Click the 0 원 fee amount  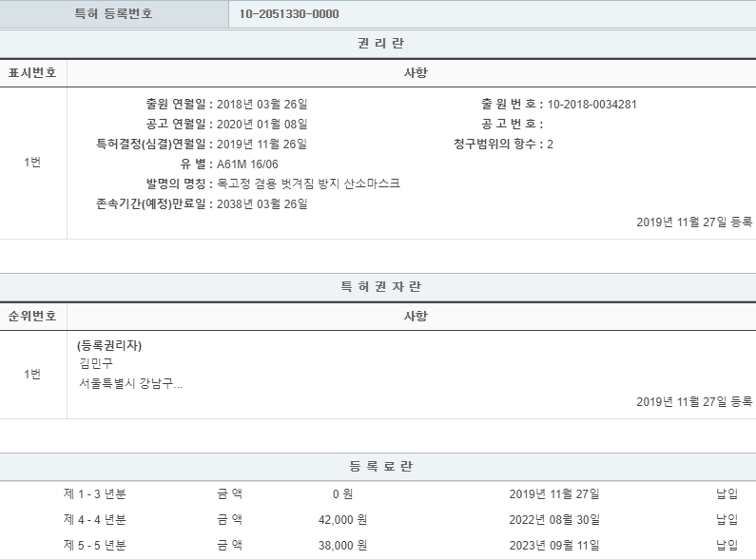coord(342,494)
